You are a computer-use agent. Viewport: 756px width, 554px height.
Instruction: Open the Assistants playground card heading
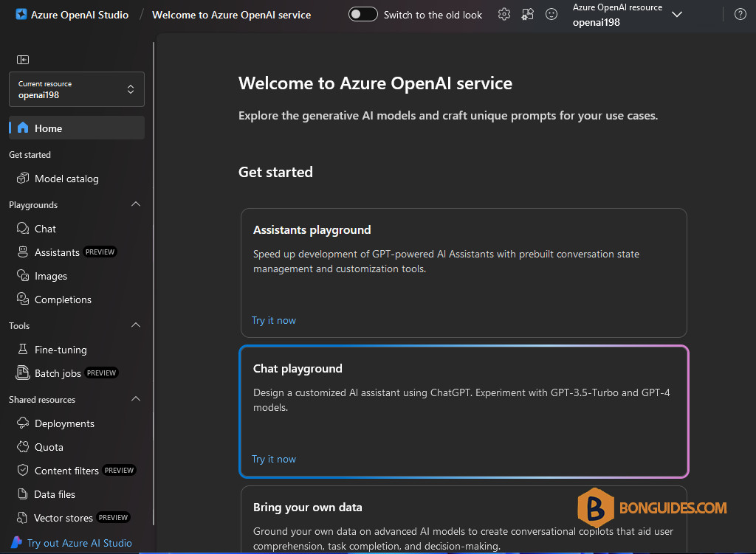point(312,230)
